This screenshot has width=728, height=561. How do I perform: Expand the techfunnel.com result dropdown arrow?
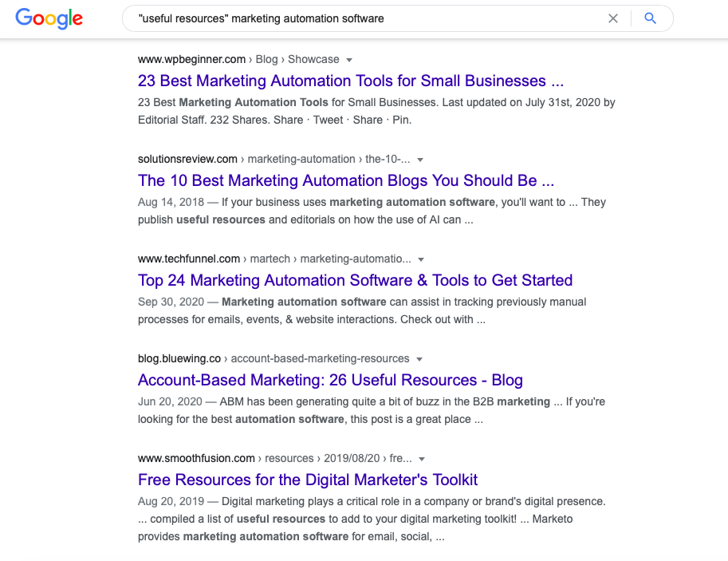pos(421,259)
